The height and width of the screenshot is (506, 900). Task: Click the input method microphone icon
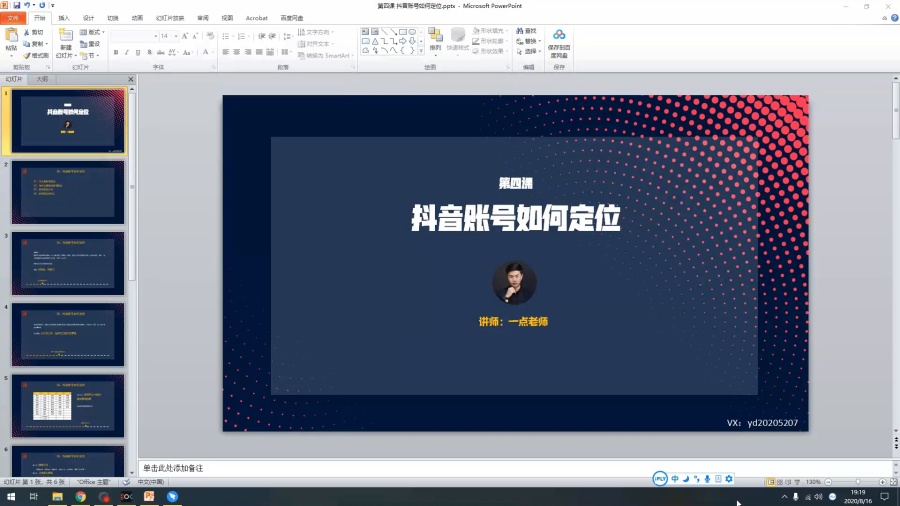pos(707,478)
